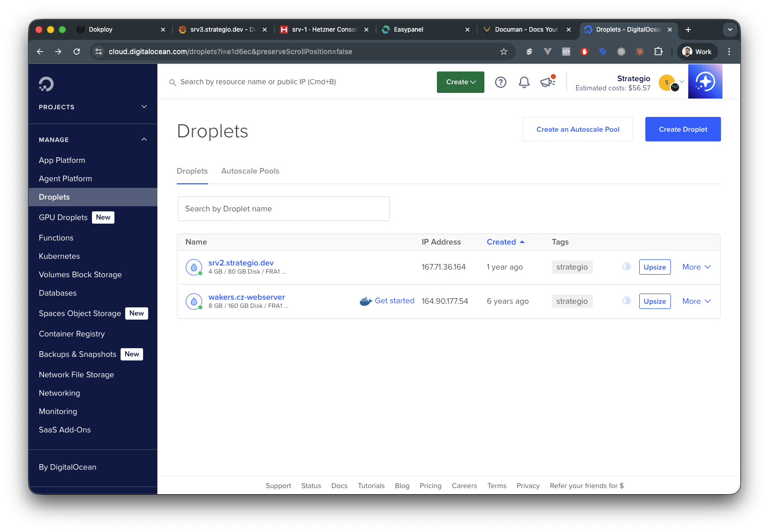
Task: Open the notifications bell
Action: pyautogui.click(x=524, y=82)
